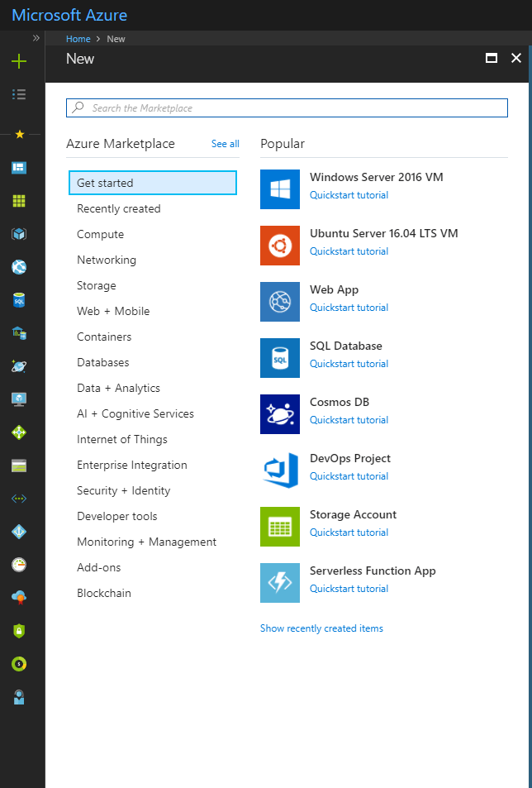
Task: Open Help and support person icon
Action: click(x=19, y=697)
